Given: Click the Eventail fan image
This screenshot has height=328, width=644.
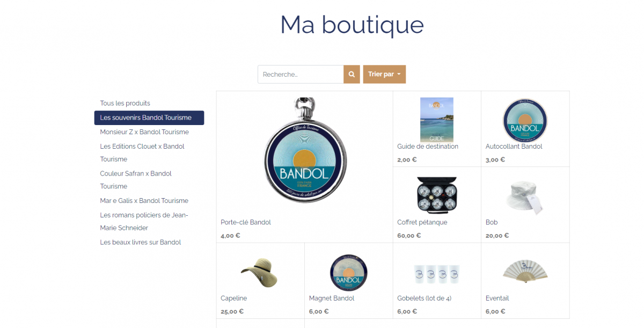Looking at the screenshot, I should coord(525,271).
